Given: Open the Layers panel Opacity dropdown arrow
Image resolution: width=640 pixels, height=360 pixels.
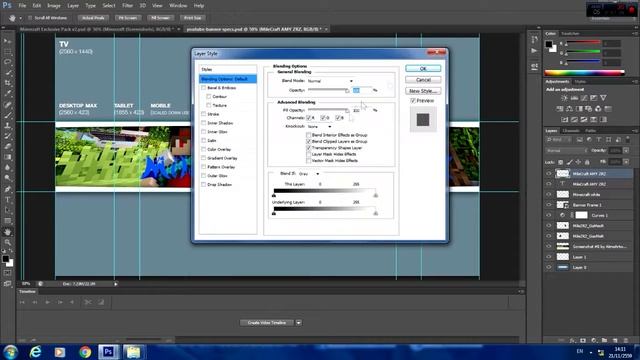Looking at the screenshot, I should pos(626,151).
